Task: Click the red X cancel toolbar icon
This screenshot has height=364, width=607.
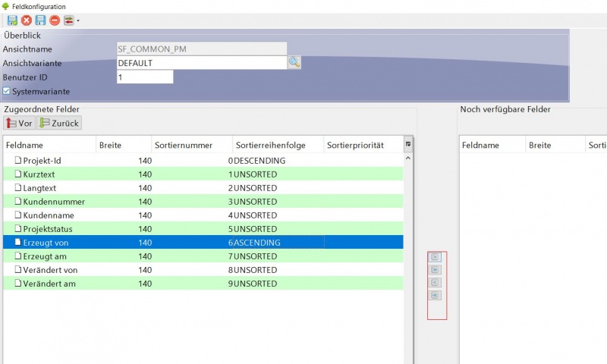Action: point(27,20)
